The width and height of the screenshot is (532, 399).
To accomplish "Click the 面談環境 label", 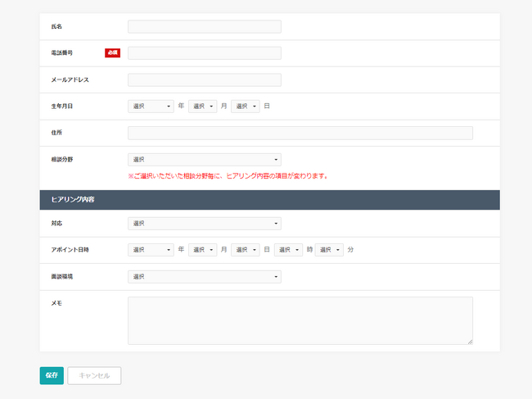I will [61, 277].
